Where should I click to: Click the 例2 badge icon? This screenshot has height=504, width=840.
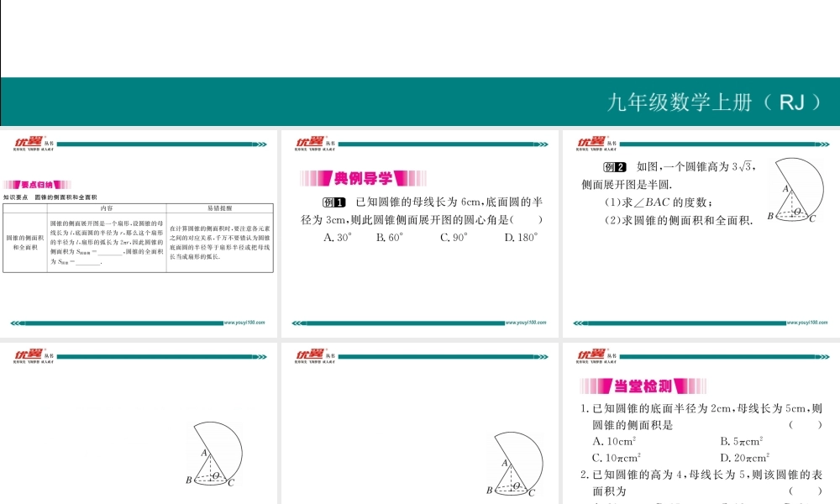(615, 167)
